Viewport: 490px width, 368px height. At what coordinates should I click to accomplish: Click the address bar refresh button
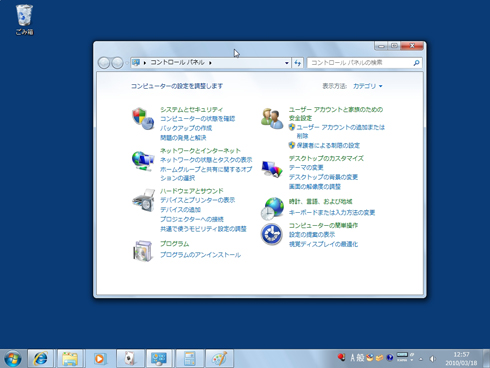(298, 63)
